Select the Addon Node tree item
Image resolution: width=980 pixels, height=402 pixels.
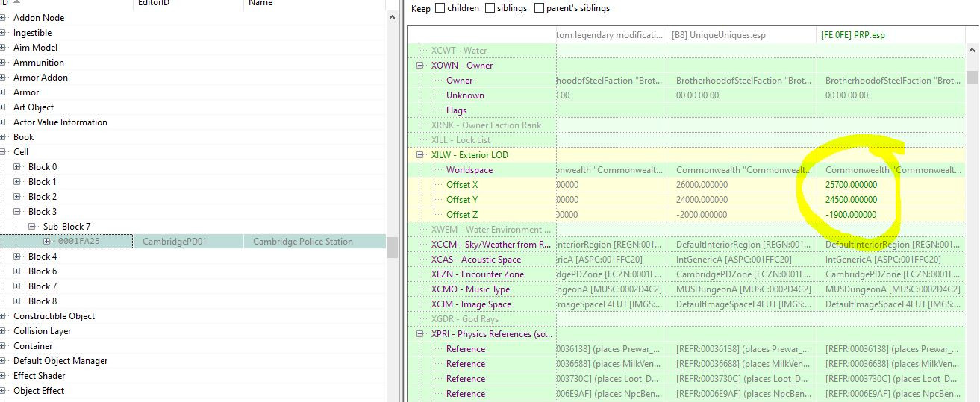click(39, 18)
